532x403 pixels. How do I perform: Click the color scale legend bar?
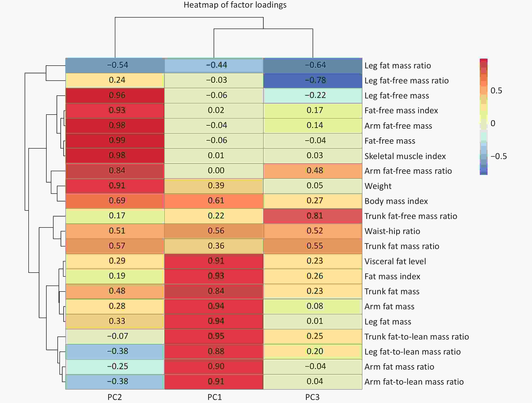(483, 117)
